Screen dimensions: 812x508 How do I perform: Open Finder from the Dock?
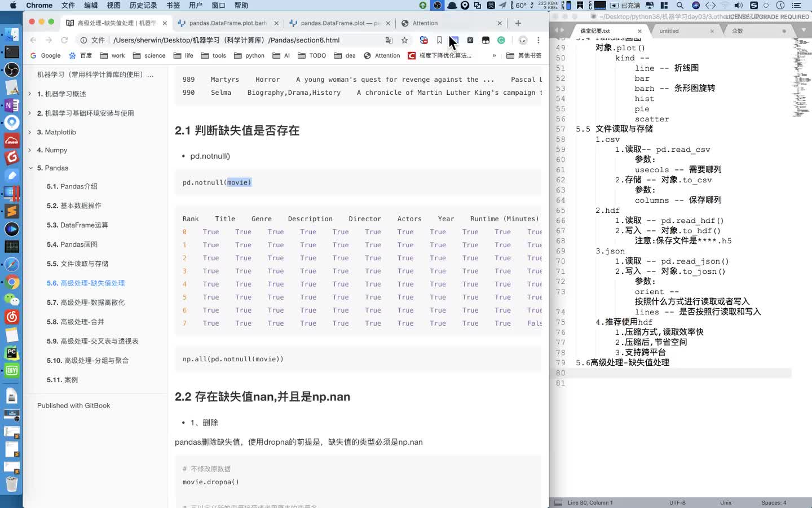(x=12, y=34)
